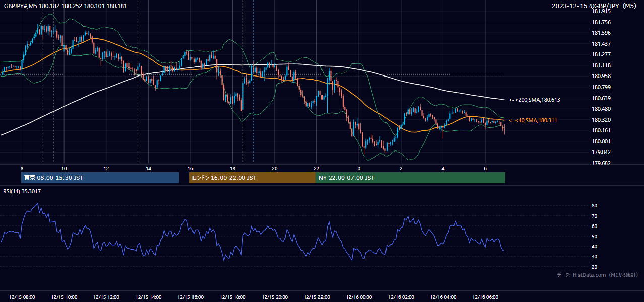This screenshot has height=302, width=644.
Task: Click the 2023-12-15 GBP/JPY (M5) chart title
Action: pos(595,6)
